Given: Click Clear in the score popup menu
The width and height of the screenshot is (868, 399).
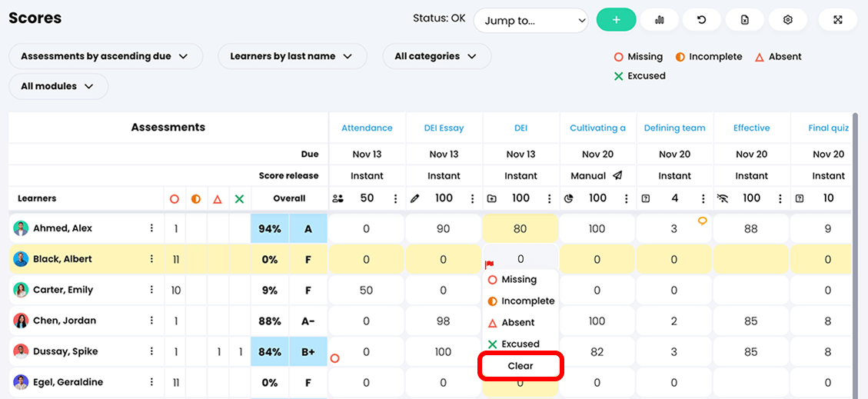Looking at the screenshot, I should [x=520, y=366].
